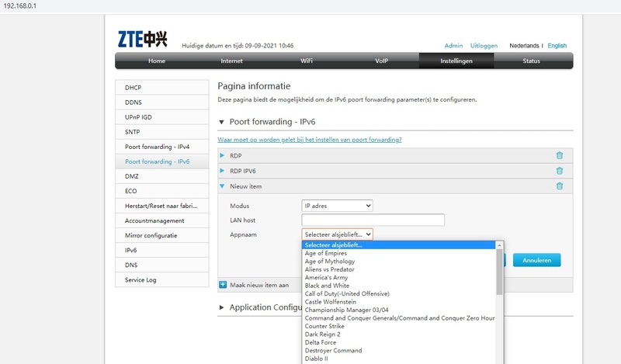
Task: Choose Command and Conquer Generals option
Action: tap(399, 318)
